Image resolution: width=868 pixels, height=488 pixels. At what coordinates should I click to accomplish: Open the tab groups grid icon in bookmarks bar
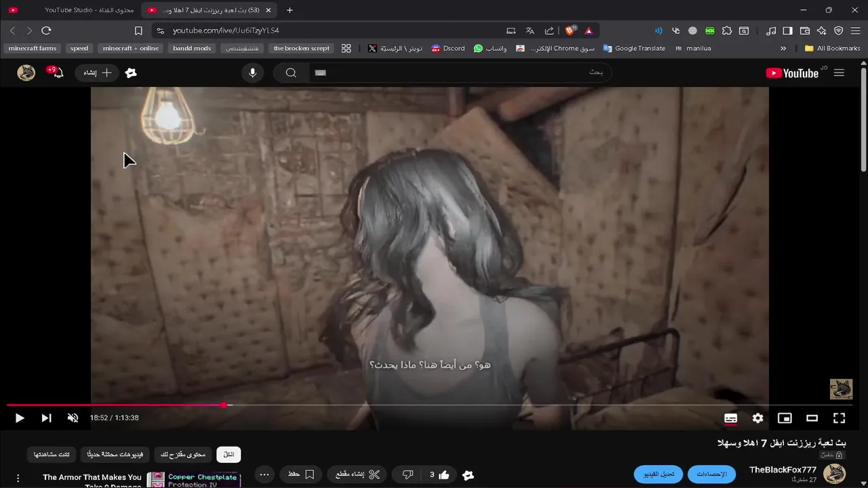point(347,48)
